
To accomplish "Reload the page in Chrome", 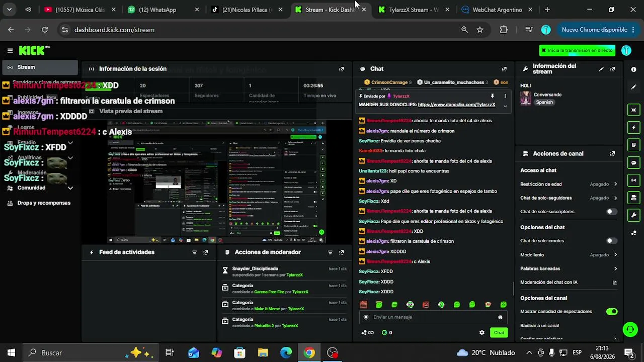I will click(x=45, y=30).
